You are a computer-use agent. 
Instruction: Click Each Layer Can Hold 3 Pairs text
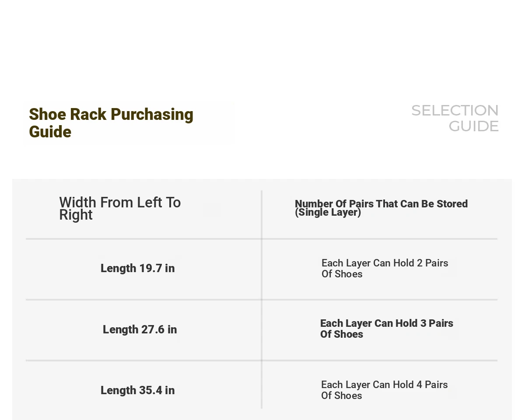[x=387, y=323]
